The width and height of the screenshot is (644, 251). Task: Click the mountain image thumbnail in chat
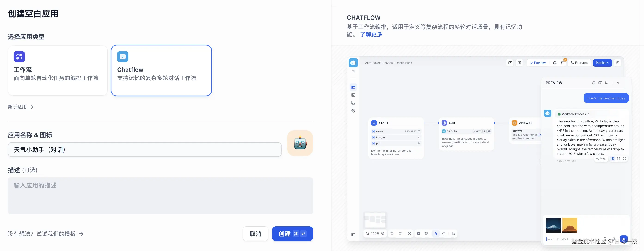[553, 225]
